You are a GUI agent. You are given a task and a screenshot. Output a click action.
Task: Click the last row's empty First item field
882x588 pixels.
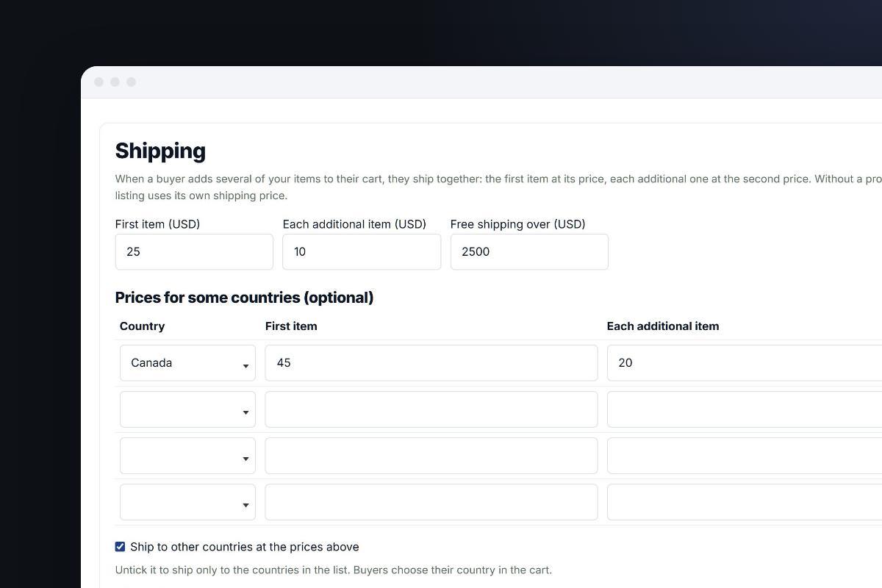tap(431, 501)
